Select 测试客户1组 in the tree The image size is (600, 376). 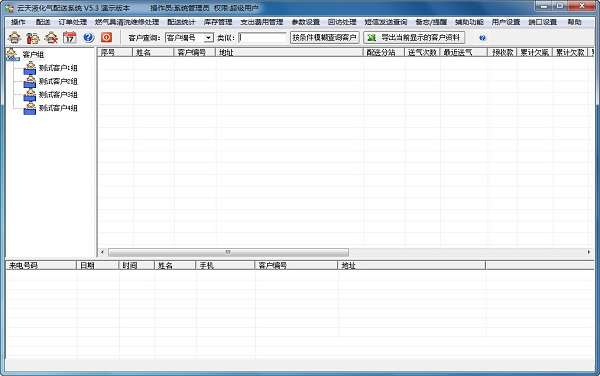pyautogui.click(x=58, y=68)
